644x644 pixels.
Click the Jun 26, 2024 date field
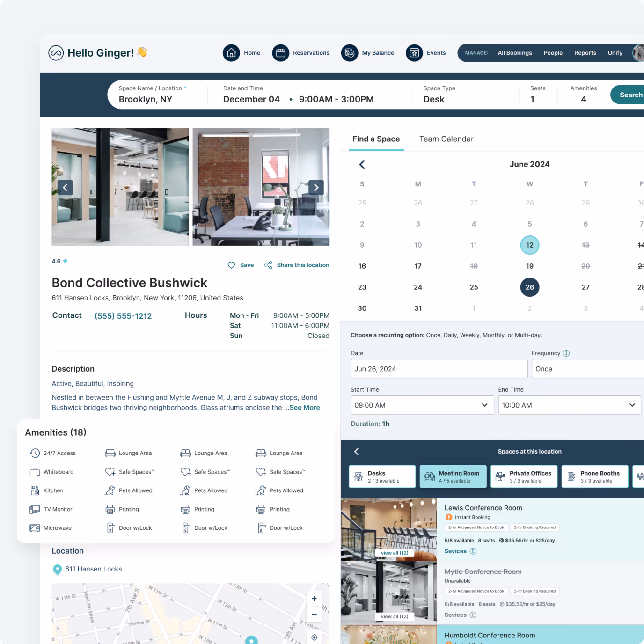439,369
